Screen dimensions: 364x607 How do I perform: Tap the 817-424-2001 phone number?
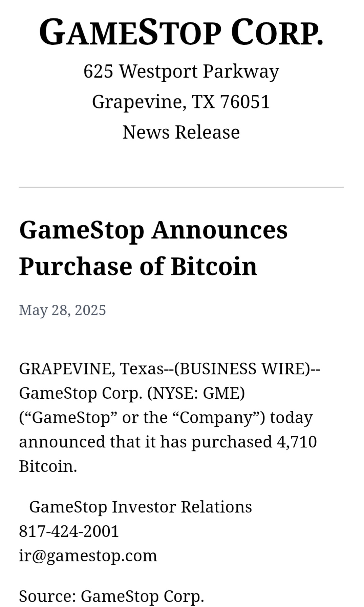[69, 531]
